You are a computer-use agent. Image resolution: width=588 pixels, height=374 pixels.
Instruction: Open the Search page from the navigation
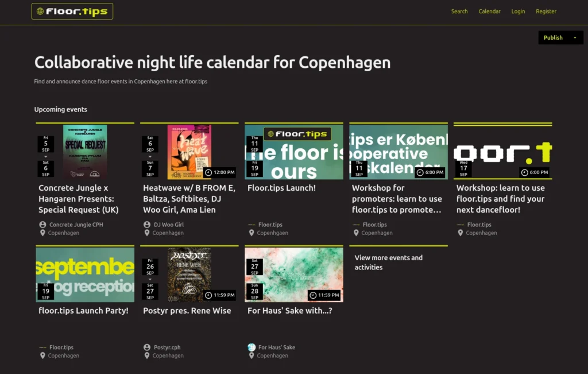459,11
